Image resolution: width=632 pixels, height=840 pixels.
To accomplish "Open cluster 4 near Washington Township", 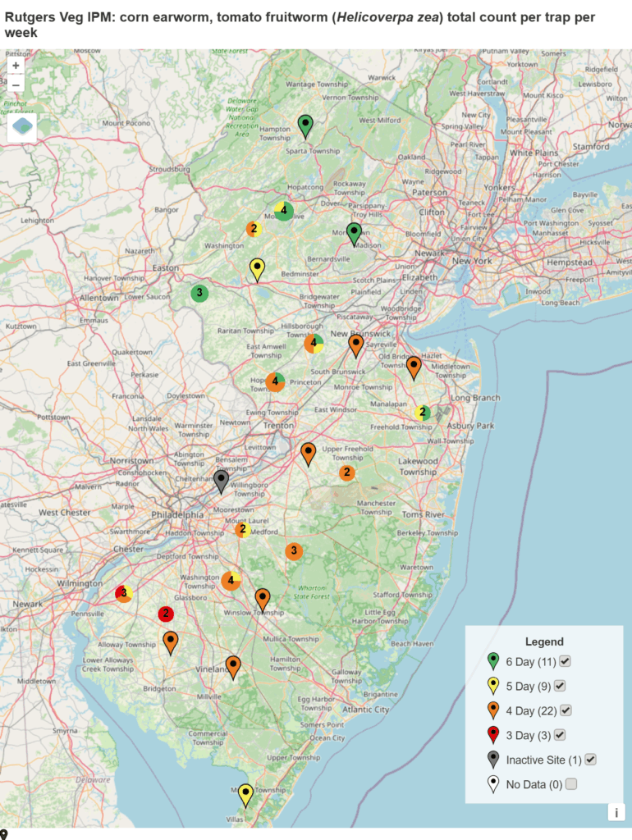I will click(231, 580).
